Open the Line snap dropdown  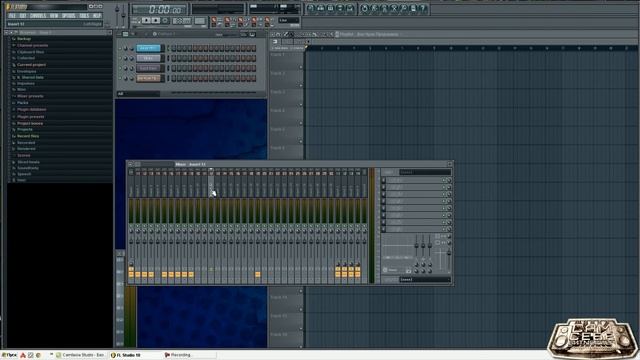coord(289,20)
